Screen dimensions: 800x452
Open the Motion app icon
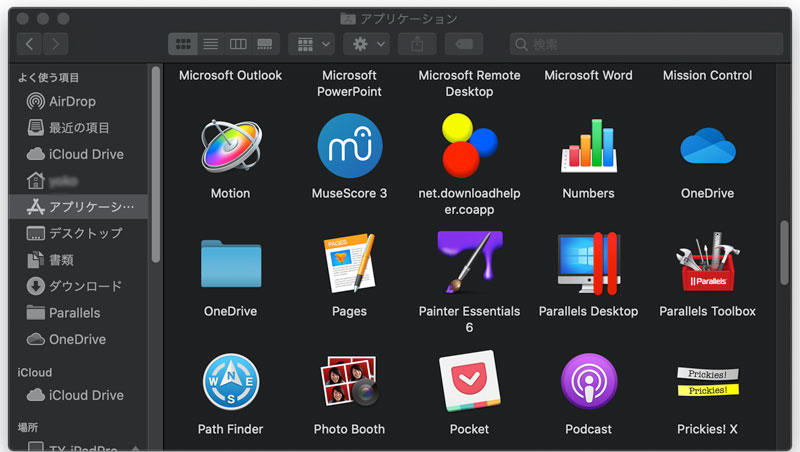(x=231, y=146)
